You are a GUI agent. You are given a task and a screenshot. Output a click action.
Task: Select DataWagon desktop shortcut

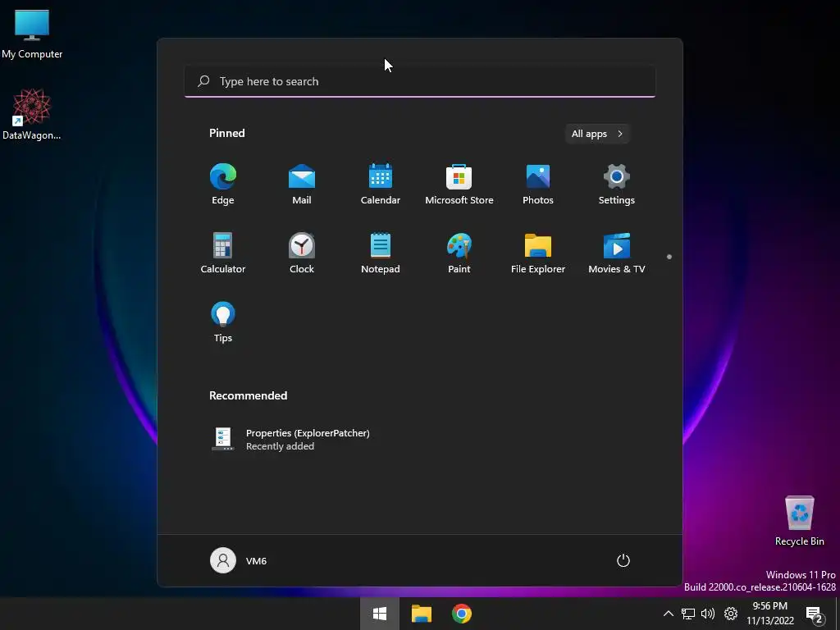click(x=32, y=115)
